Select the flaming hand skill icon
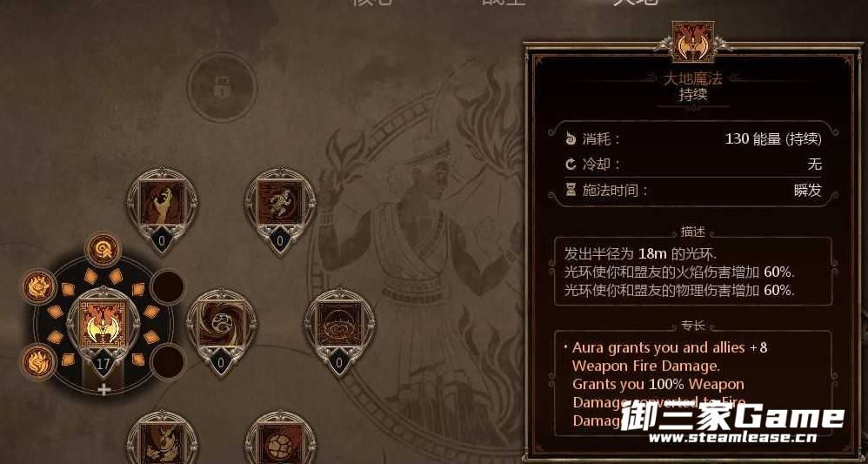Viewport: 868px width, 464px height. pos(162,204)
